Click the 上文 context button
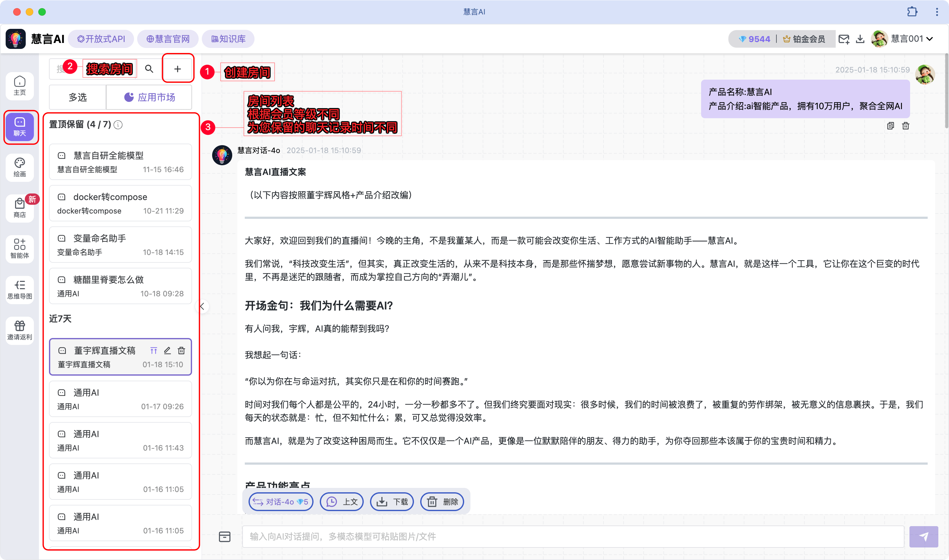949x560 pixels. [342, 501]
